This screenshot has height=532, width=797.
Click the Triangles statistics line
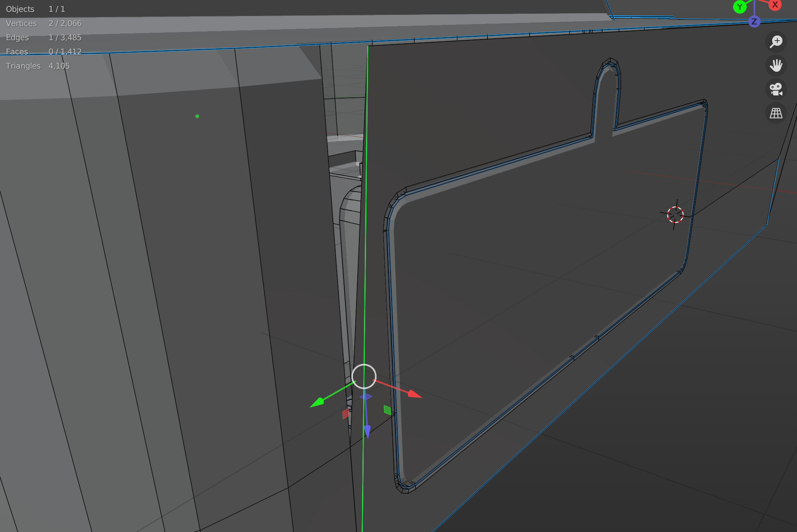coord(38,66)
